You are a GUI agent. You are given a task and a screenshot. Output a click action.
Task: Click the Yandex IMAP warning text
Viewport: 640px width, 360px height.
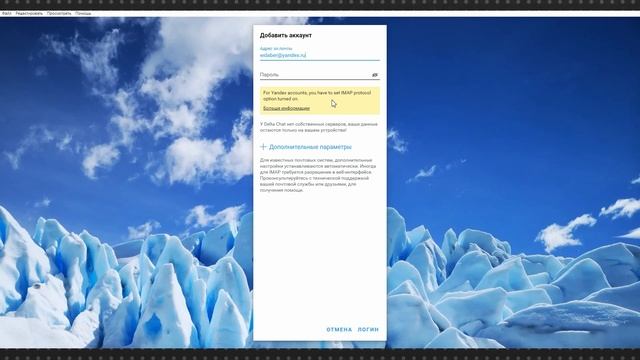pos(317,96)
